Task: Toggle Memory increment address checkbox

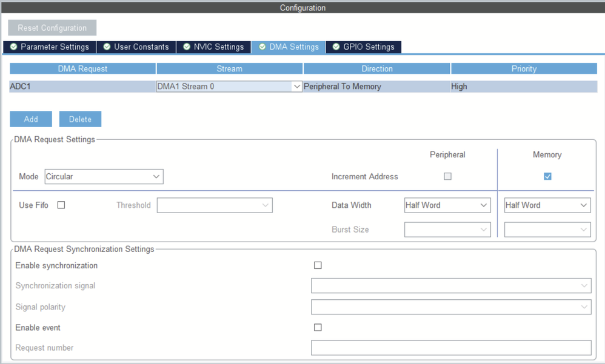Action: [547, 176]
